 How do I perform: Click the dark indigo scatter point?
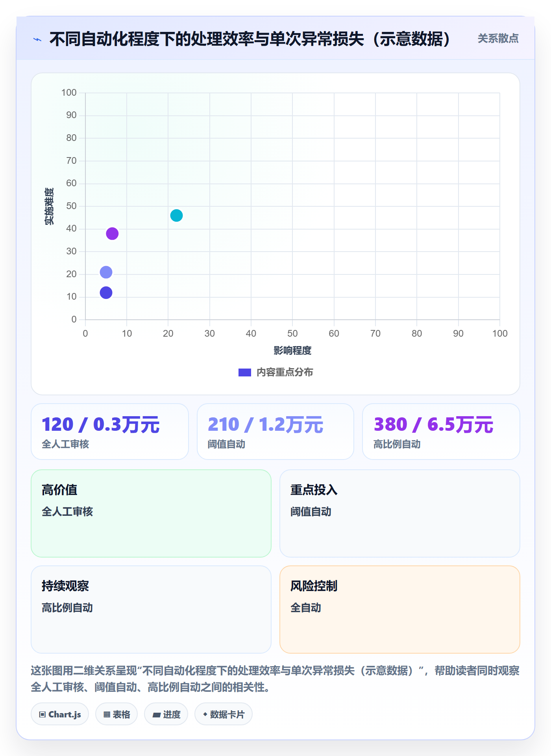[106, 293]
